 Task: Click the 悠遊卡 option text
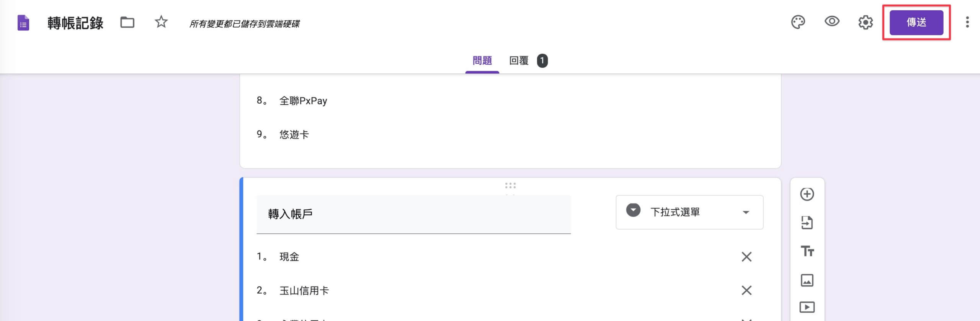click(x=294, y=135)
